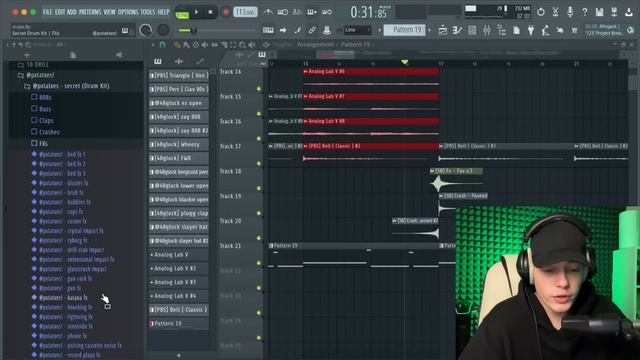Open the FILE menu
Screen dimensions: 640x360
[47, 12]
